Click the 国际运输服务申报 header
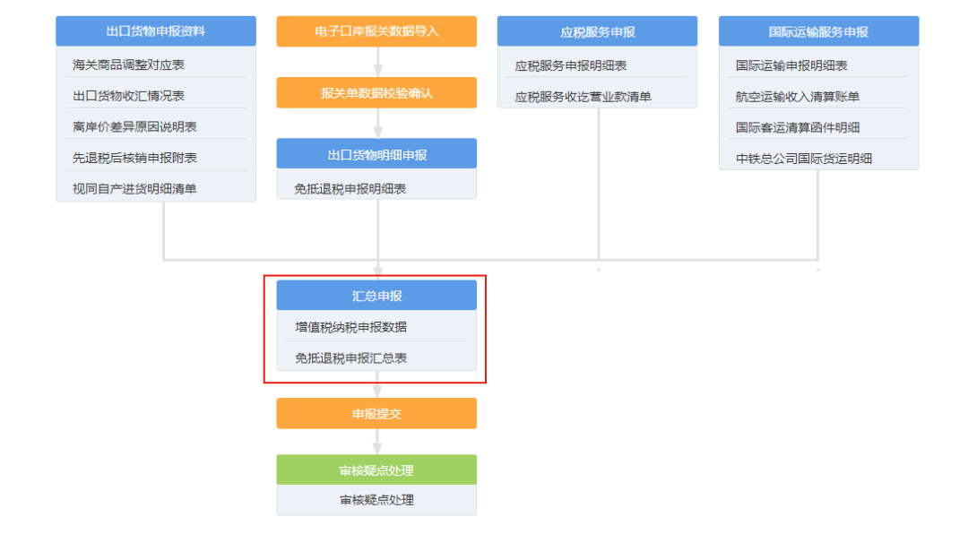This screenshot has width=968, height=560. 818,31
